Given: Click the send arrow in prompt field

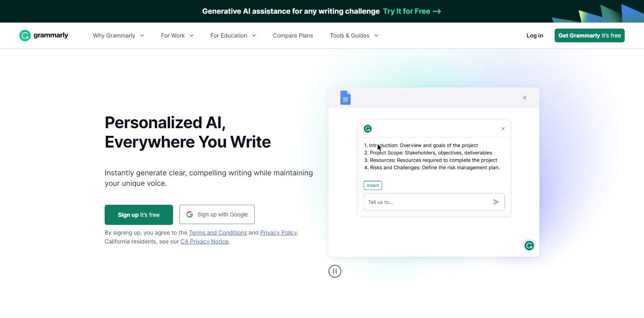Looking at the screenshot, I should (x=496, y=202).
